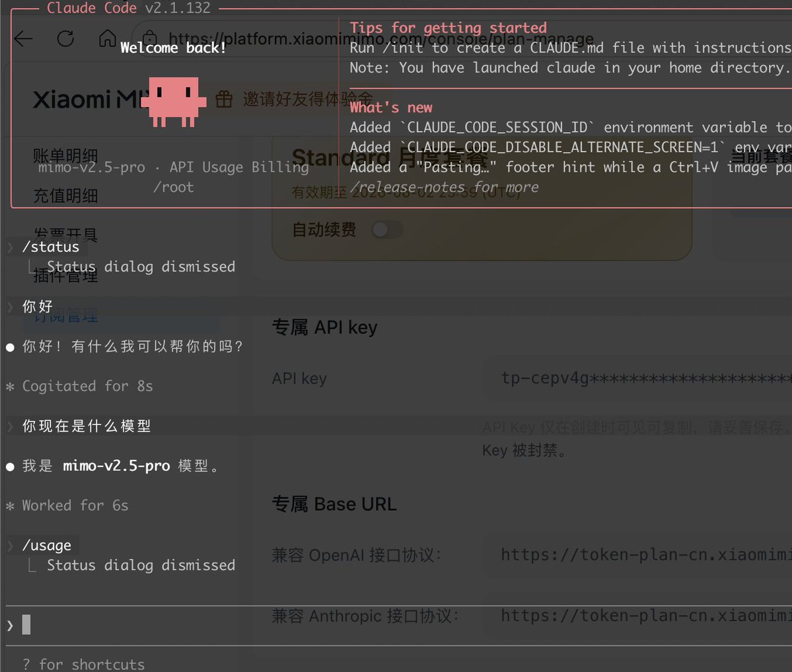Click the gift icon beside invite text

(224, 99)
